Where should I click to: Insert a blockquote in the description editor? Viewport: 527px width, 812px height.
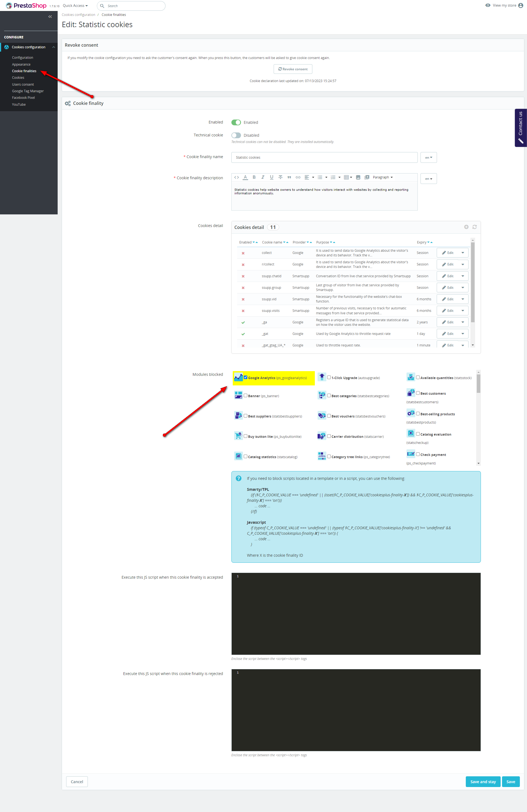pyautogui.click(x=289, y=177)
